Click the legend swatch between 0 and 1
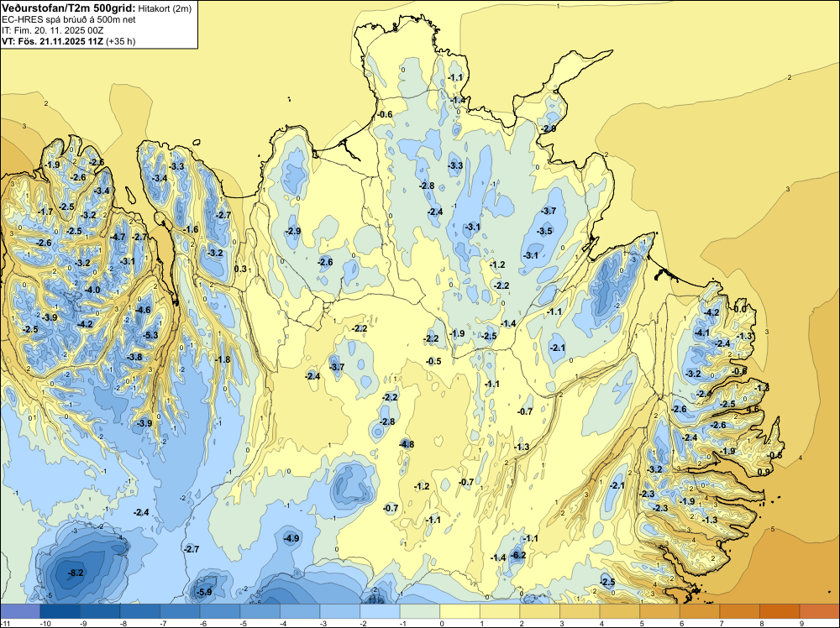Viewport: 840px width, 628px height. (x=459, y=611)
